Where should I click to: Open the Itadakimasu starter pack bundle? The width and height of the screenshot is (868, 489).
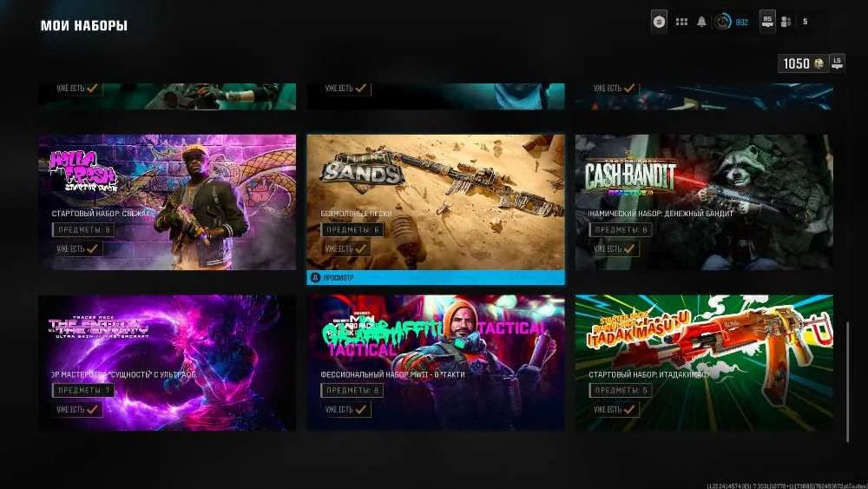coord(704,363)
